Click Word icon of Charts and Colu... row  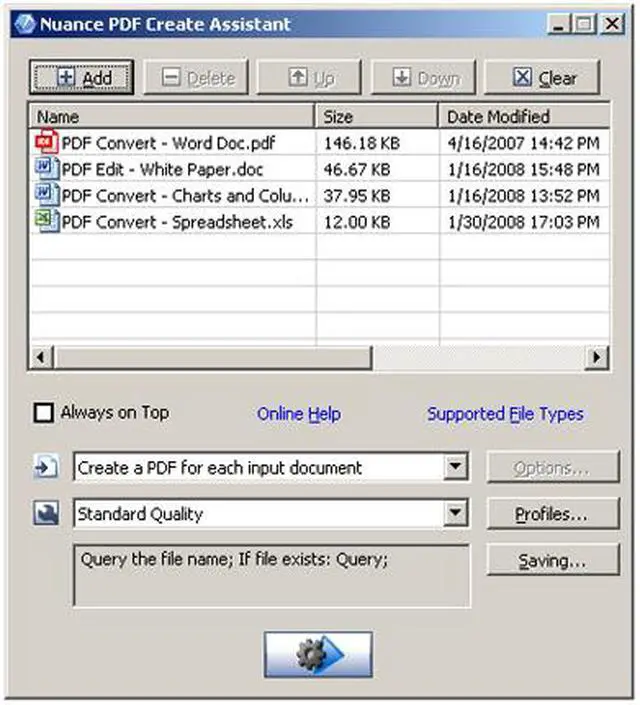coord(47,195)
